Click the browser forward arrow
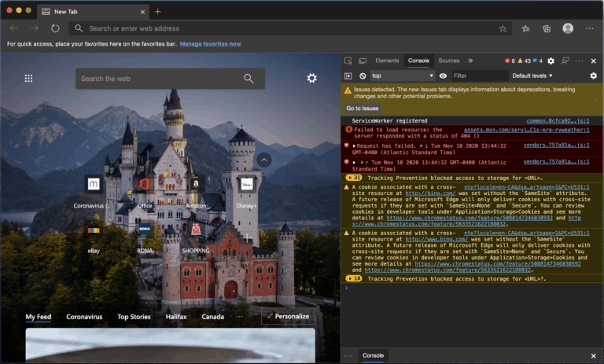604x364 pixels. 35,28
